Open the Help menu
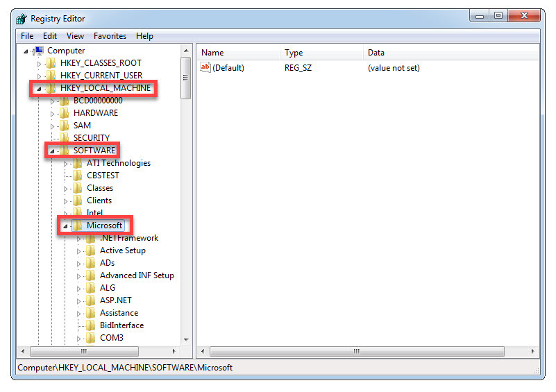Screen dimensions: 556x392 click(x=144, y=36)
